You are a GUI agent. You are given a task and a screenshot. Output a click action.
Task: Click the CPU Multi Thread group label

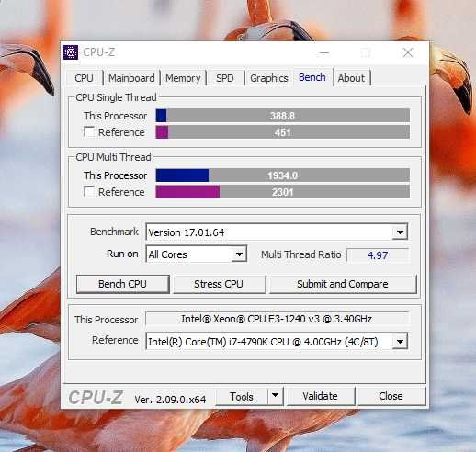113,157
